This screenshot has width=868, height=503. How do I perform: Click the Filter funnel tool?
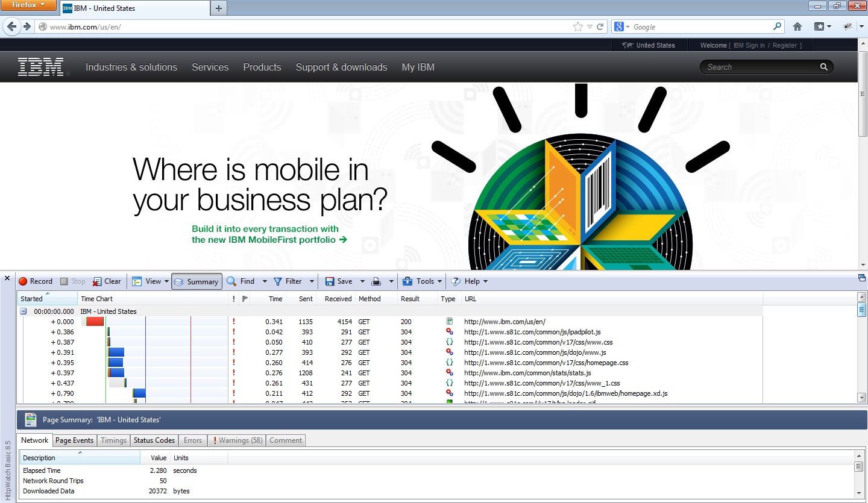tap(288, 281)
